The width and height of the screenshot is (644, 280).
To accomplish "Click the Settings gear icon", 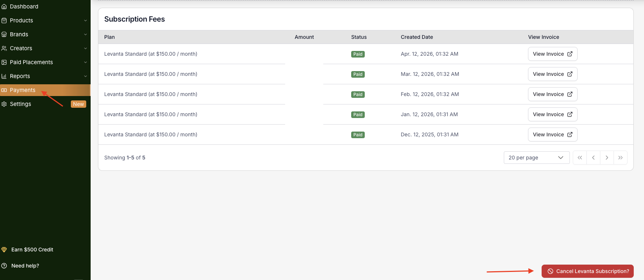I will [4, 104].
